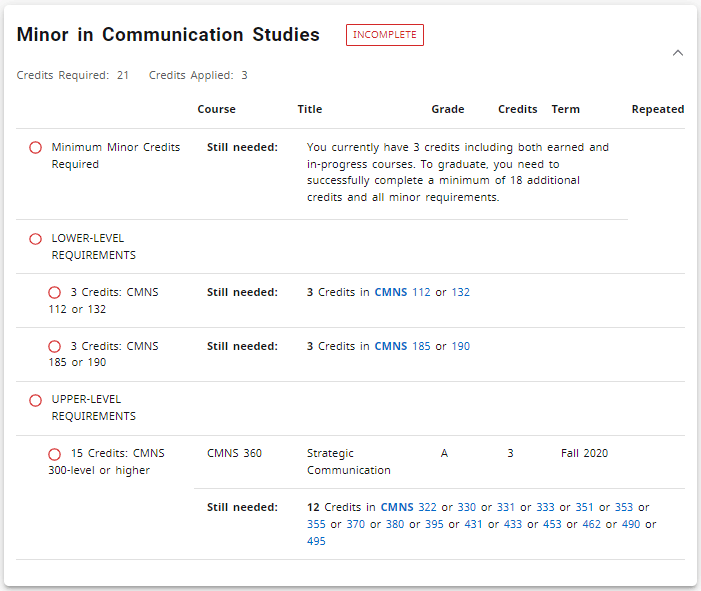Open the course link 190
Viewport: 701px width, 591px height.
click(x=460, y=347)
